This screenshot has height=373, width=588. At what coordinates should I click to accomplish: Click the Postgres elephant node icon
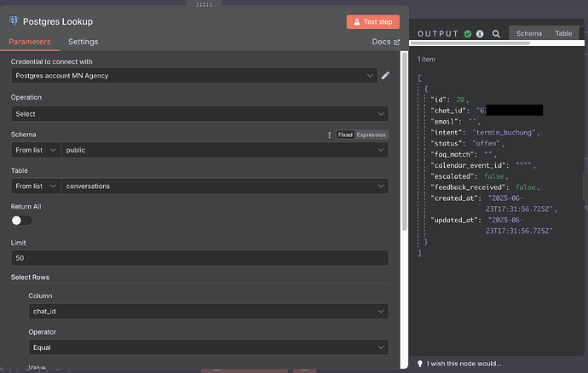pos(14,21)
